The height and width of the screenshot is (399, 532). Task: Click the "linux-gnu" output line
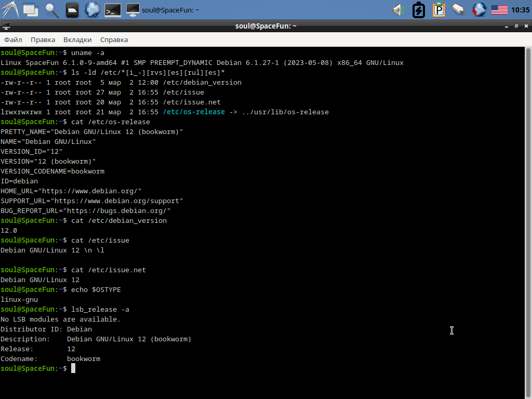pos(19,300)
